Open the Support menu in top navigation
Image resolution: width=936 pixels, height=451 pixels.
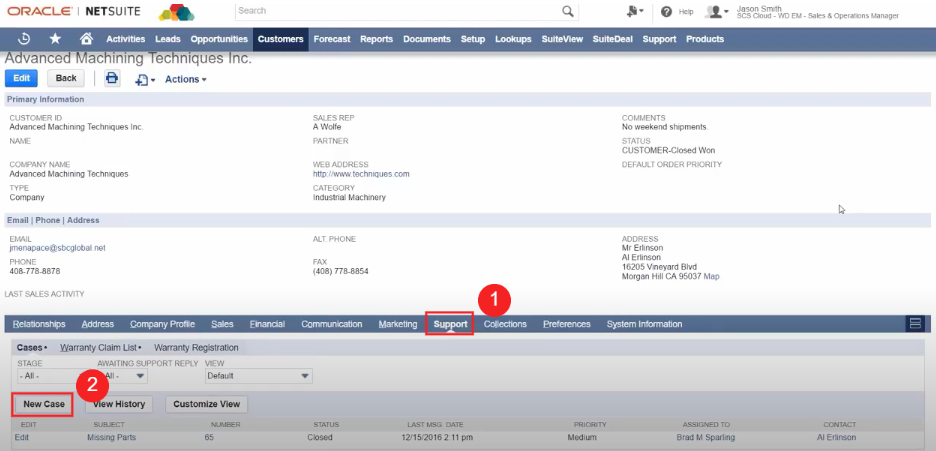659,39
